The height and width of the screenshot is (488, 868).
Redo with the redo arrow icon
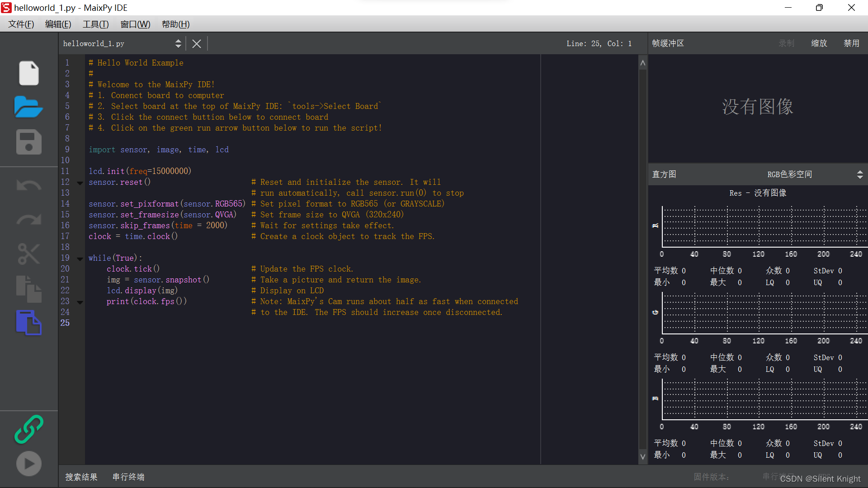click(x=29, y=220)
